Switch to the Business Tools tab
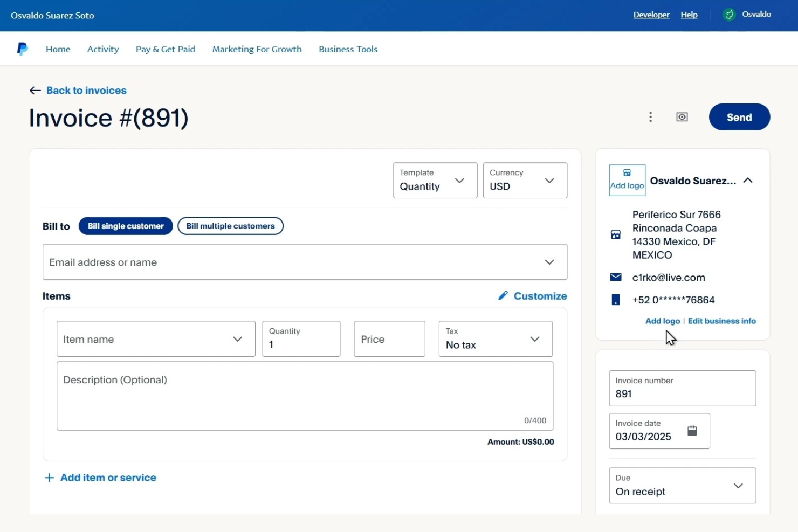 [348, 49]
